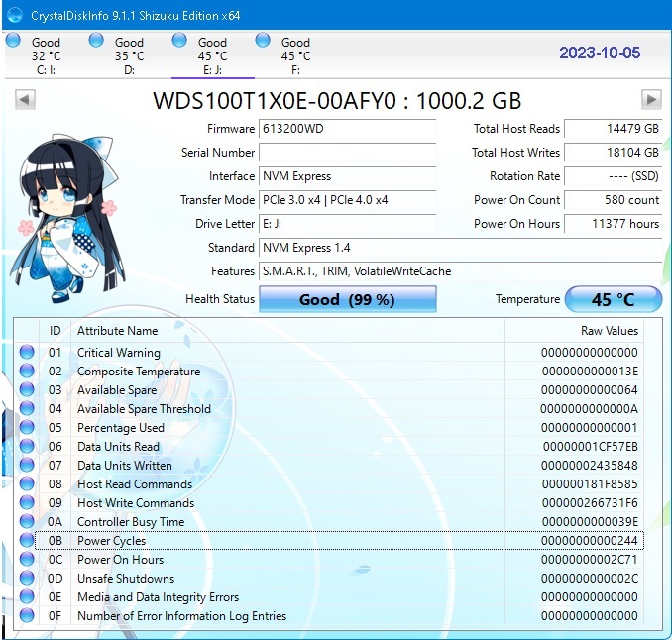Screen dimensions: 672x640
Task: Click status orb for Power Cycles row
Action: click(27, 541)
